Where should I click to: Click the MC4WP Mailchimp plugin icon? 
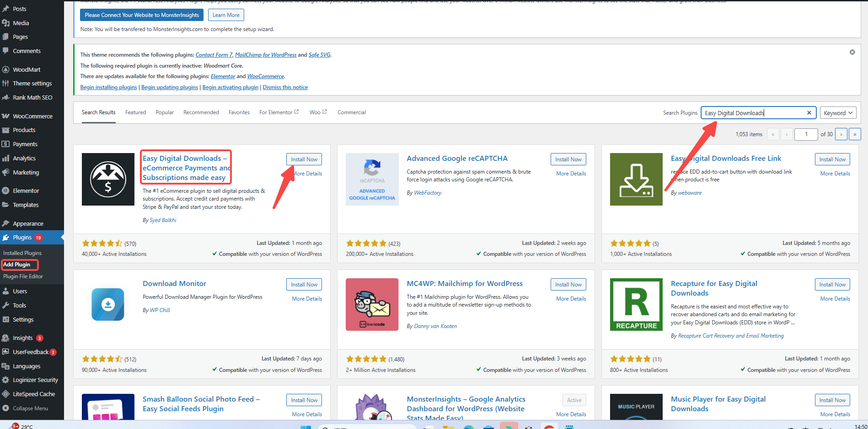coord(372,304)
